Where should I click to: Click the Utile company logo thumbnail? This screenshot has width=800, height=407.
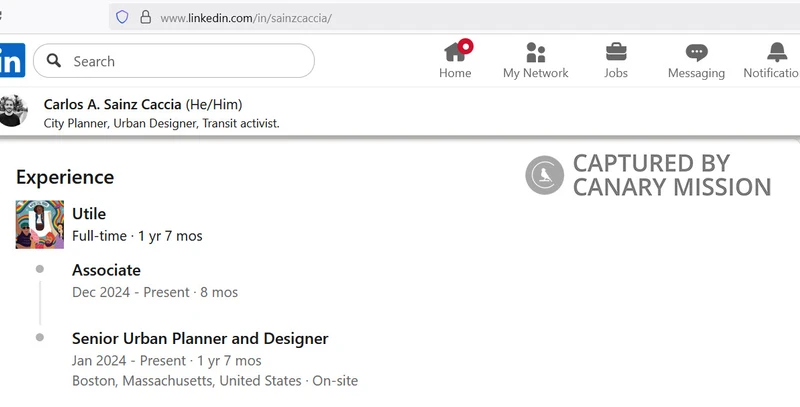coord(39,224)
